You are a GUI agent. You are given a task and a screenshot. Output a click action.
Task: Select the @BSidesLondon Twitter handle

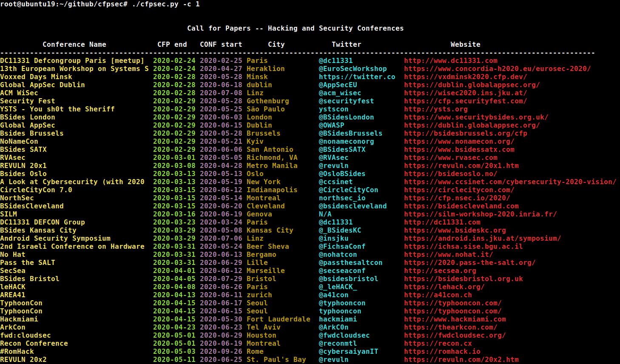click(347, 117)
